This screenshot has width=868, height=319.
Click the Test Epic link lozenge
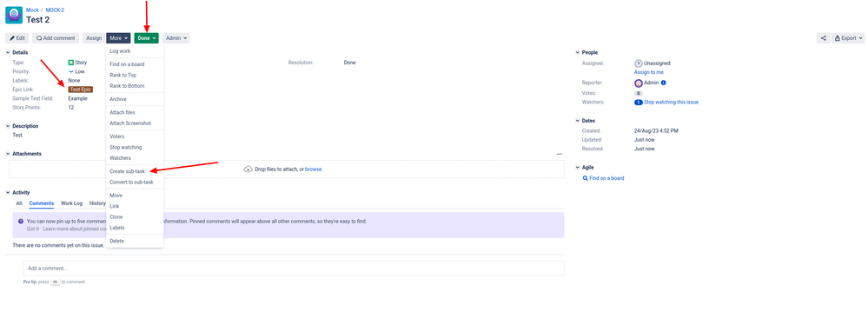(81, 90)
